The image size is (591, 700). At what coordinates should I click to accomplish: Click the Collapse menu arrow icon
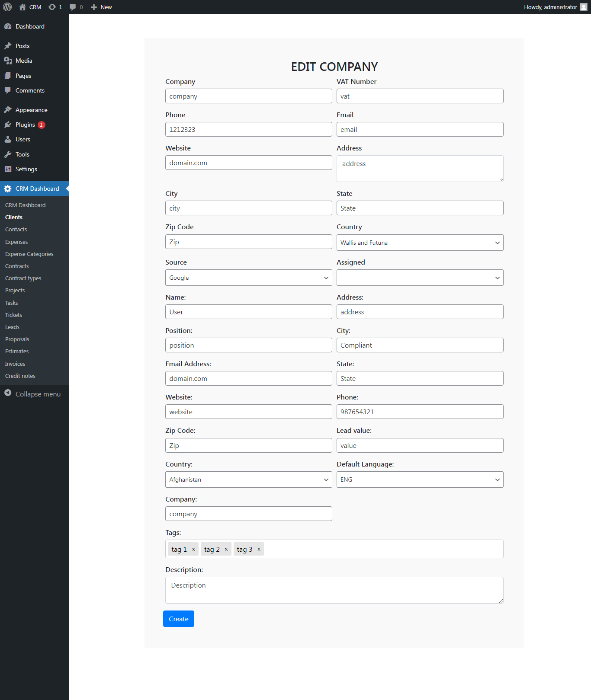coord(8,393)
